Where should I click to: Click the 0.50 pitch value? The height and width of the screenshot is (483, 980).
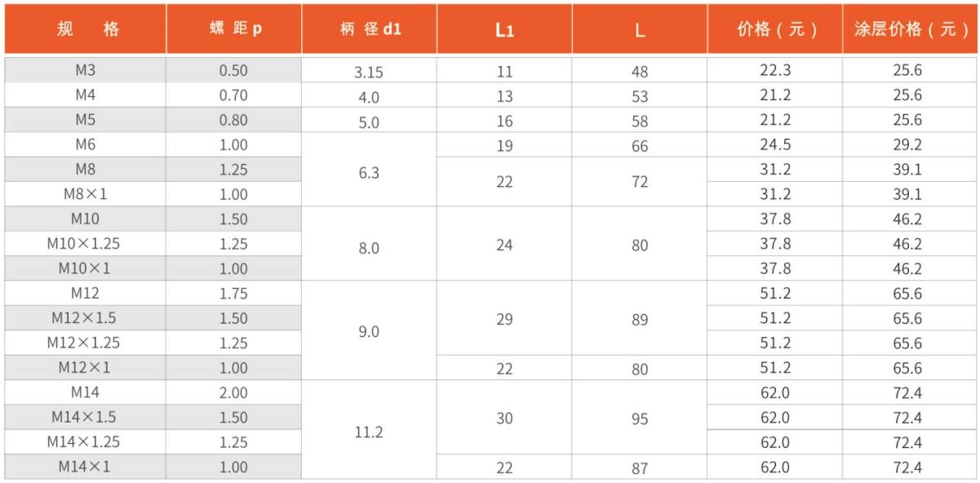pos(233,70)
